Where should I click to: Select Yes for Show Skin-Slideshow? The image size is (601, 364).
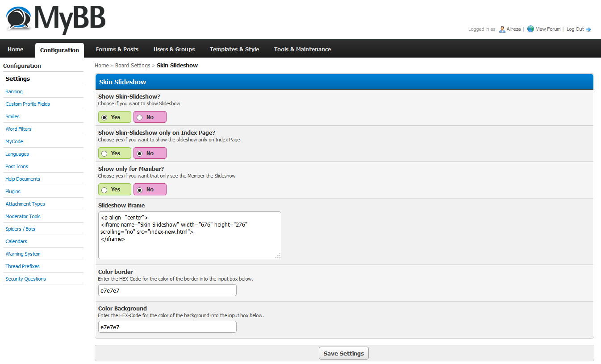tap(104, 117)
